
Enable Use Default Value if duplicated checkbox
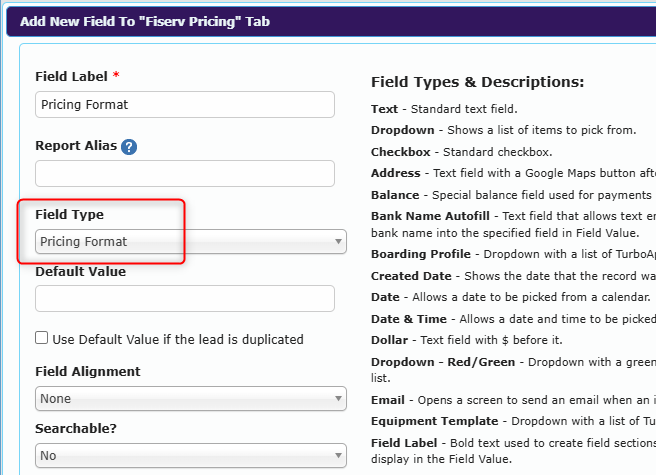(42, 338)
